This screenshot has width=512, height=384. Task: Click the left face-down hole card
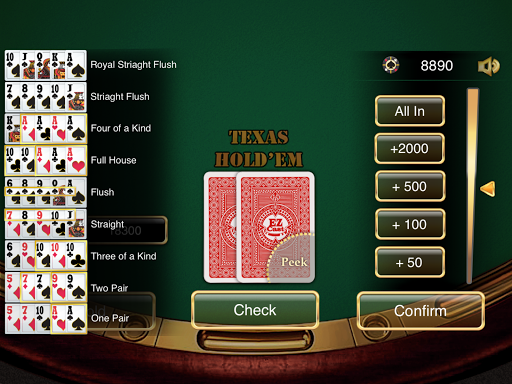[220, 227]
